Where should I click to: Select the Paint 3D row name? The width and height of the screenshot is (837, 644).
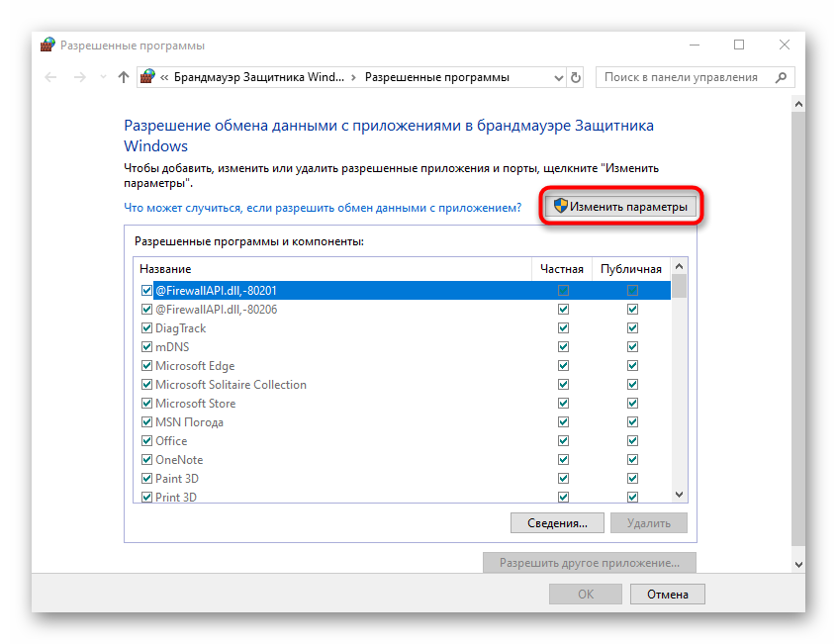177,479
